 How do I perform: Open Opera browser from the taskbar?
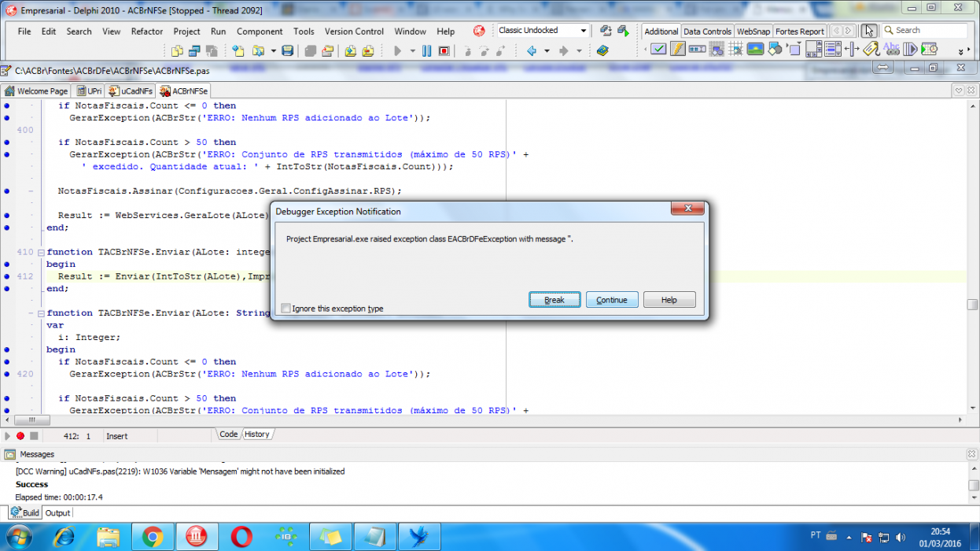[241, 537]
